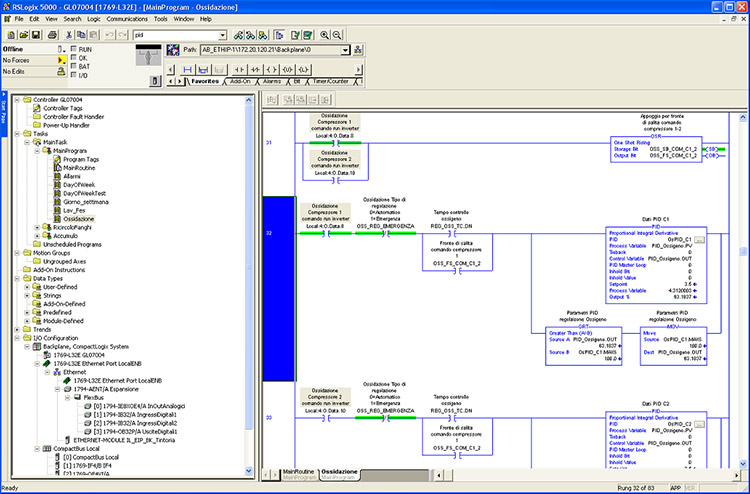Click the first ladder editor toolbar icon

(272, 100)
